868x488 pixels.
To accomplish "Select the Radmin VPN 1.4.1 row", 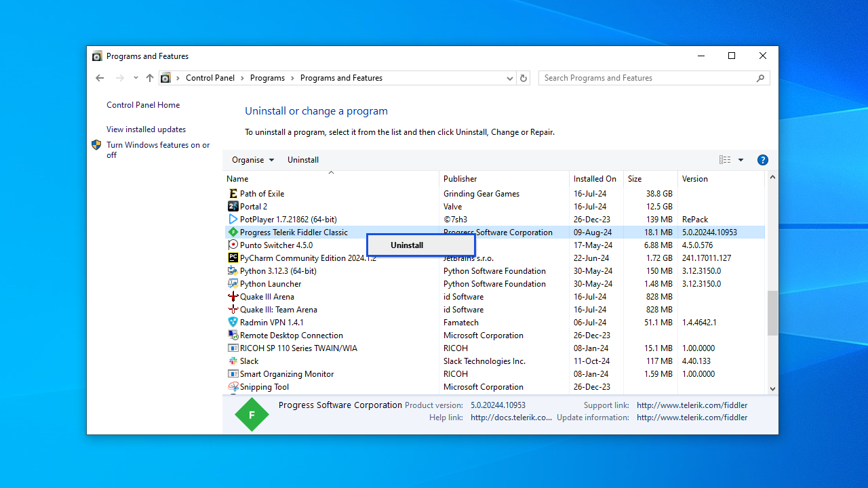I will click(494, 323).
